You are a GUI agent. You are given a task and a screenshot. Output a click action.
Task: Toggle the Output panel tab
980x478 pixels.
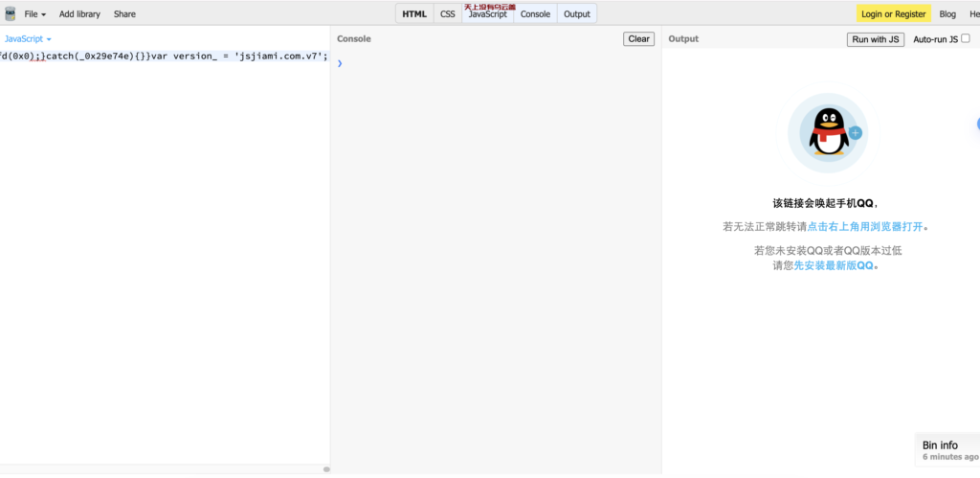(576, 13)
